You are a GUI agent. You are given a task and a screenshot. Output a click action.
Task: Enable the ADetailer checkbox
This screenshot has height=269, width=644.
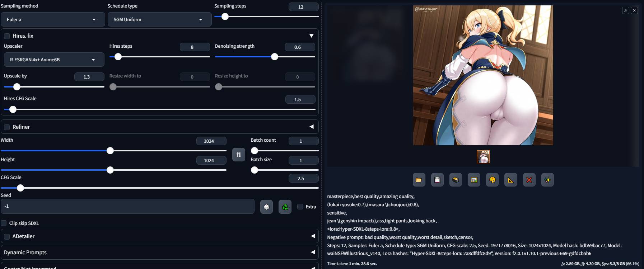pyautogui.click(x=7, y=236)
